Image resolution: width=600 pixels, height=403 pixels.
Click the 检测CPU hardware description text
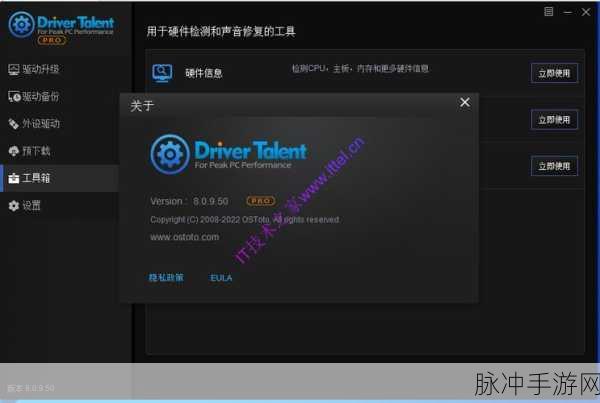(360, 69)
